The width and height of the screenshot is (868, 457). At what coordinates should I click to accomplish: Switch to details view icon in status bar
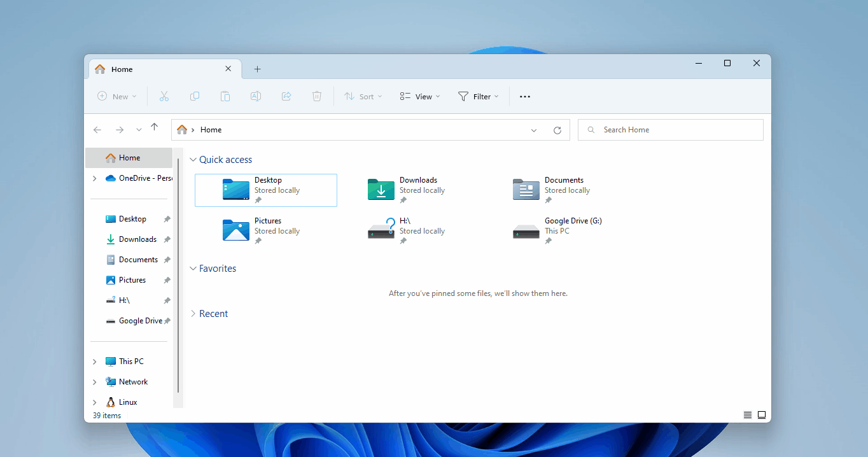(x=748, y=415)
